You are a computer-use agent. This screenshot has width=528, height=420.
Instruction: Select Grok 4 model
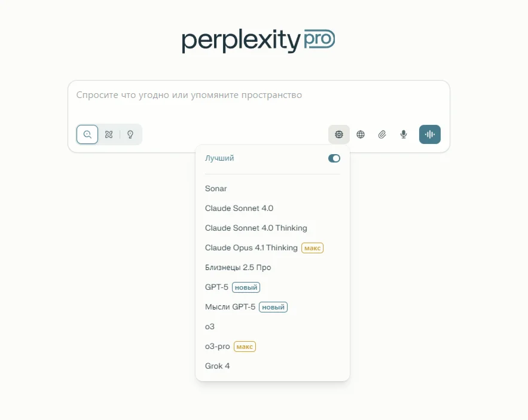[218, 366]
